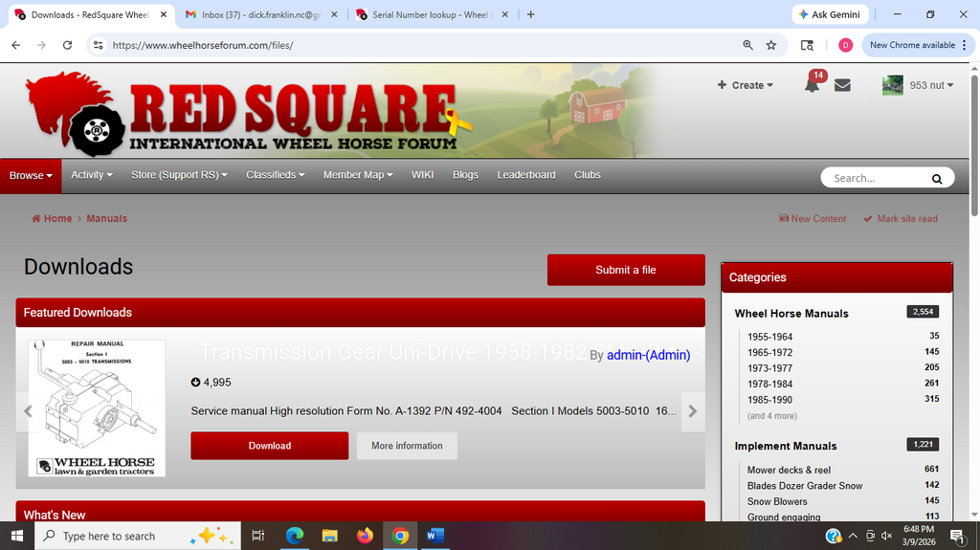Open Task View on taskbar
980x550 pixels.
coord(257,537)
